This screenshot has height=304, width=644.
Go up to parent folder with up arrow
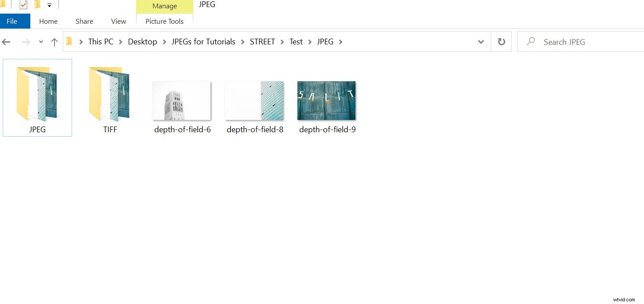[54, 41]
